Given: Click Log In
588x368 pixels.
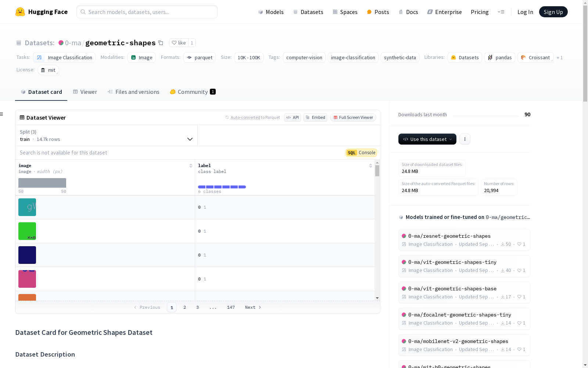Looking at the screenshot, I should (525, 12).
